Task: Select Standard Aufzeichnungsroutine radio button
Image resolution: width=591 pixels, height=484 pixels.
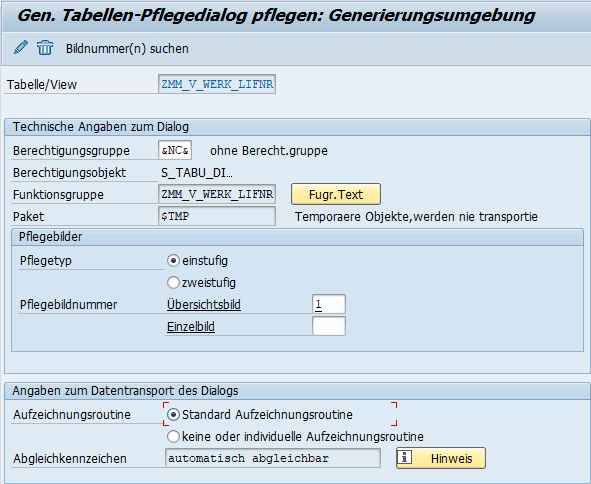Action: point(173,415)
